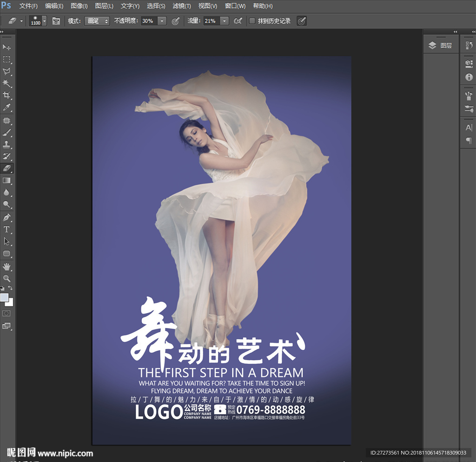Open the 流量 slider dropdown arrow

[225, 21]
